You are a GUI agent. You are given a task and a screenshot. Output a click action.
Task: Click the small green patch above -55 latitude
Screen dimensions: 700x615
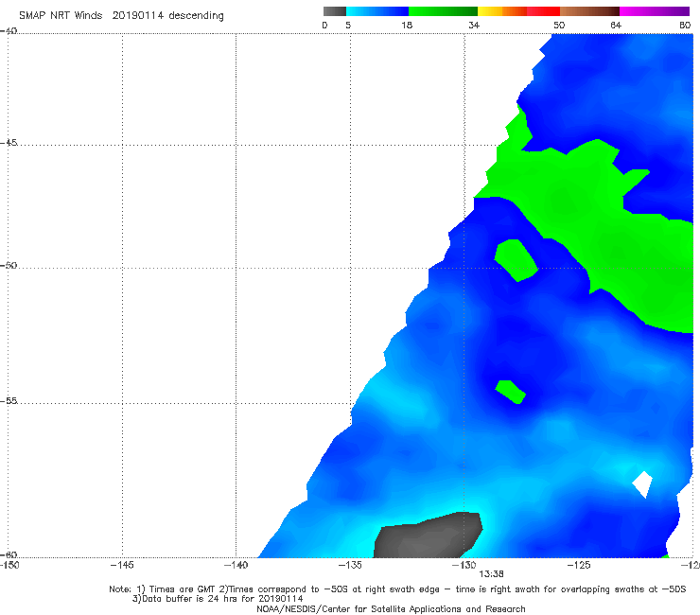click(510, 392)
